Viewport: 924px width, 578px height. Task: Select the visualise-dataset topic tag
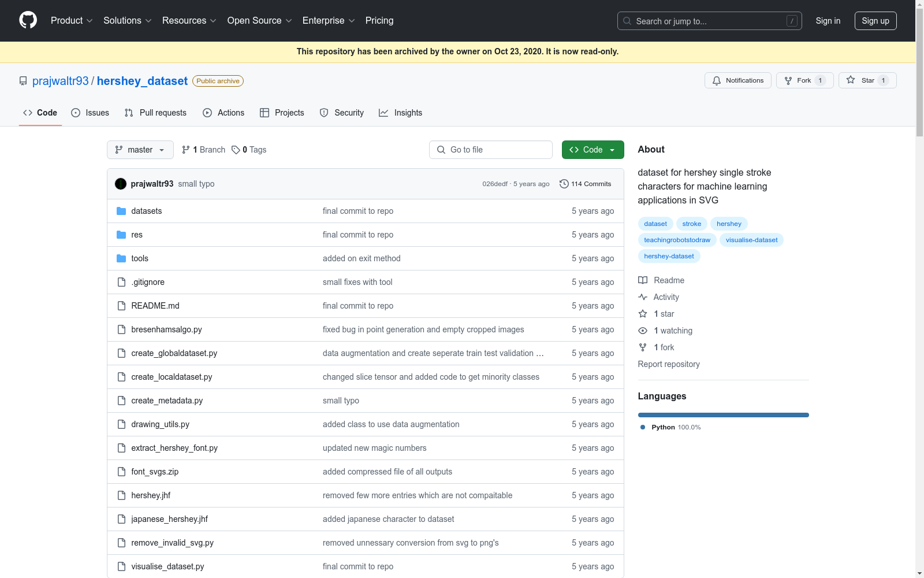752,240
